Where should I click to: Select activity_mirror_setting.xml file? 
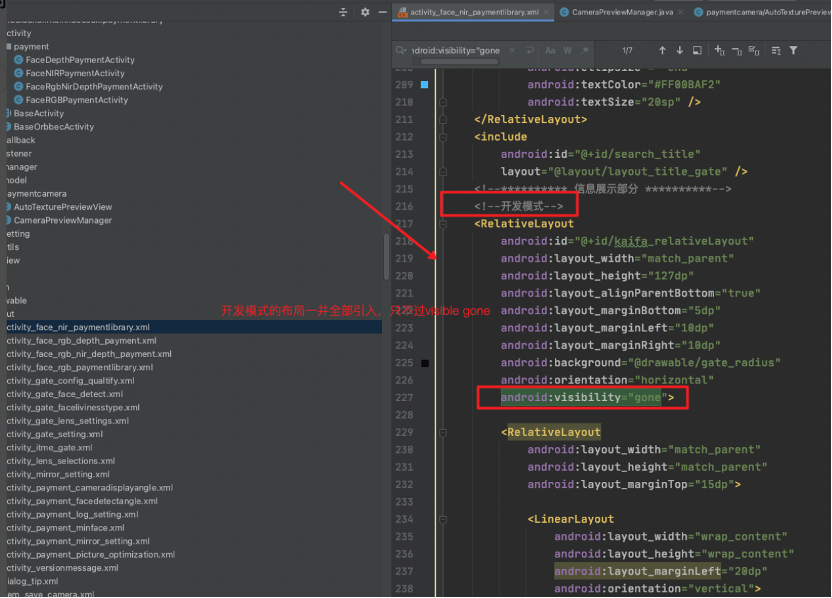point(58,474)
